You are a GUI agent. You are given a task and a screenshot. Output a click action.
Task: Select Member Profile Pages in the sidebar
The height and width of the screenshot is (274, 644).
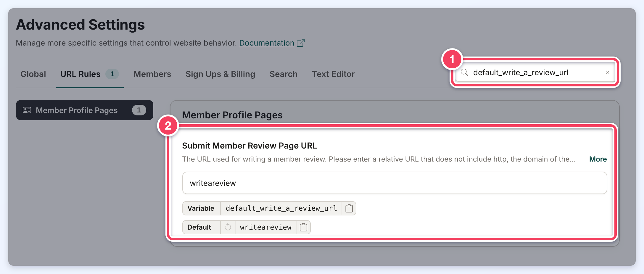click(x=85, y=110)
